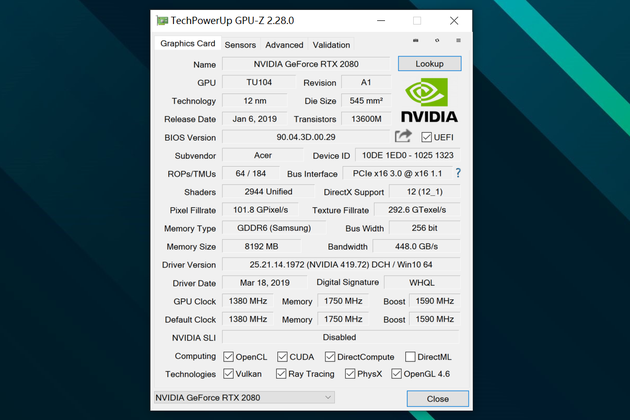630x420 pixels.
Task: Click the Device ID field 10DE 1ED0
Action: tap(407, 156)
